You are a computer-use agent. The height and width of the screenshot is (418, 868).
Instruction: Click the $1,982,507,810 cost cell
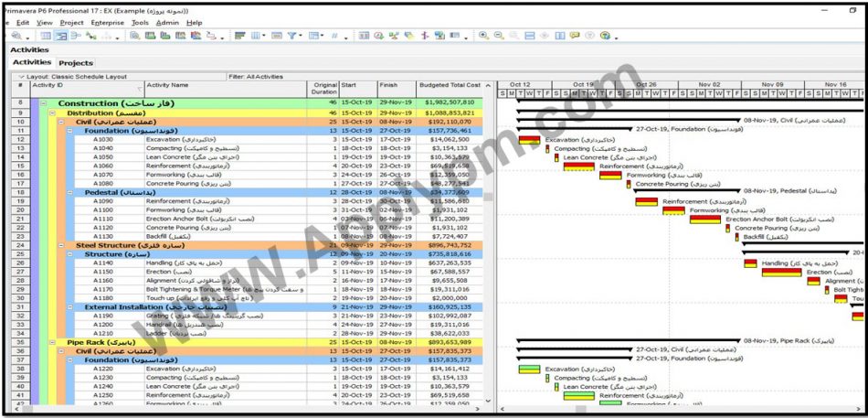point(450,103)
